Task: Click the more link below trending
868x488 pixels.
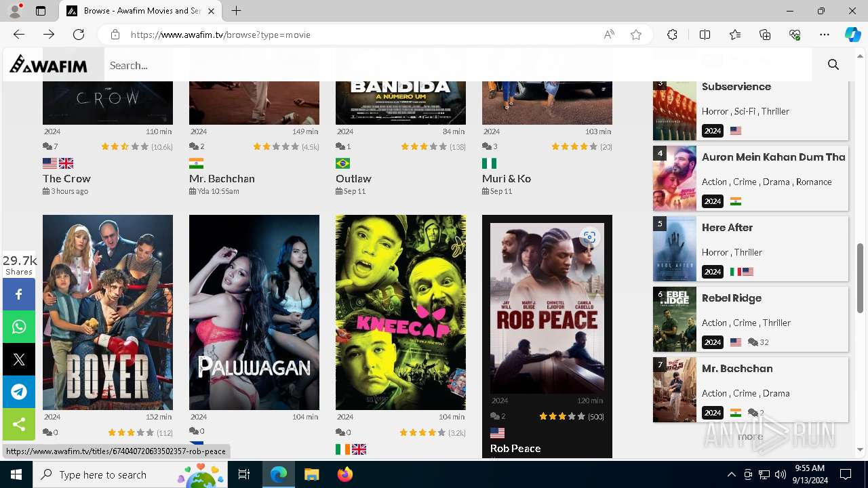Action: [751, 436]
